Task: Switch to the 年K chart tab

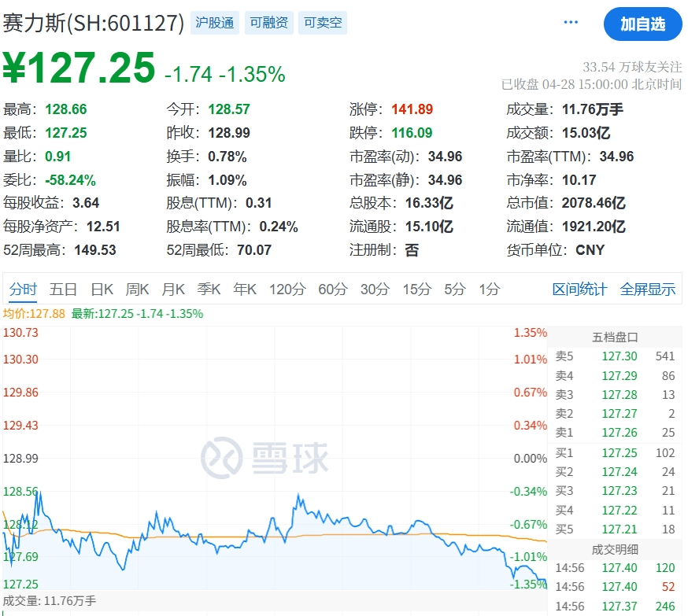Action: [245, 290]
